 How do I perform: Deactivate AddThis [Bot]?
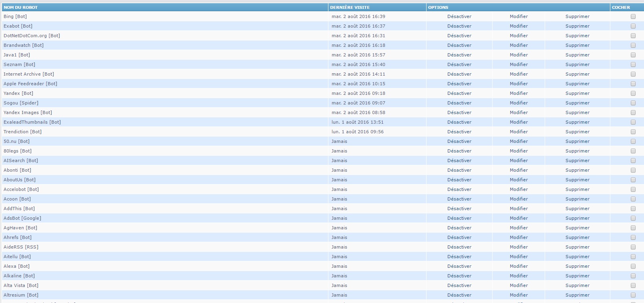tap(459, 209)
